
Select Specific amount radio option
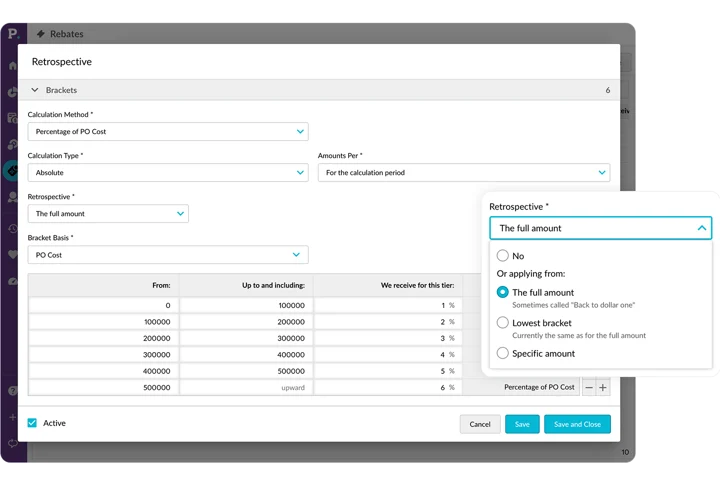[x=502, y=353]
